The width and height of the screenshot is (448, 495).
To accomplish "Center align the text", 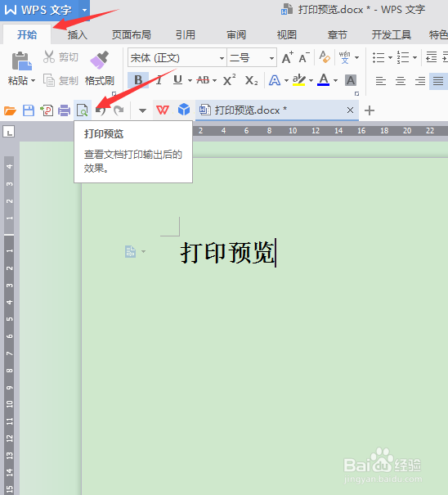I will 401,81.
